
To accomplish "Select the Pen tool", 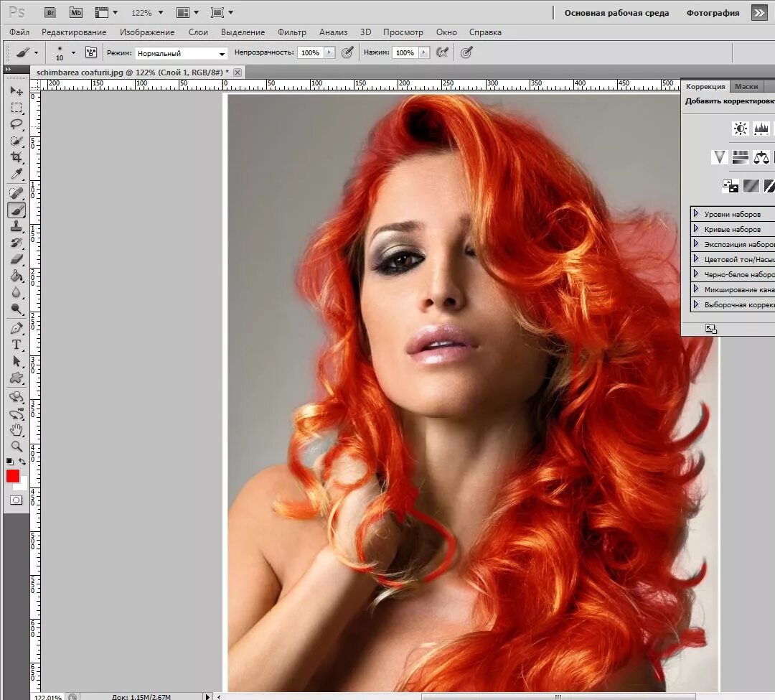I will coord(17,328).
